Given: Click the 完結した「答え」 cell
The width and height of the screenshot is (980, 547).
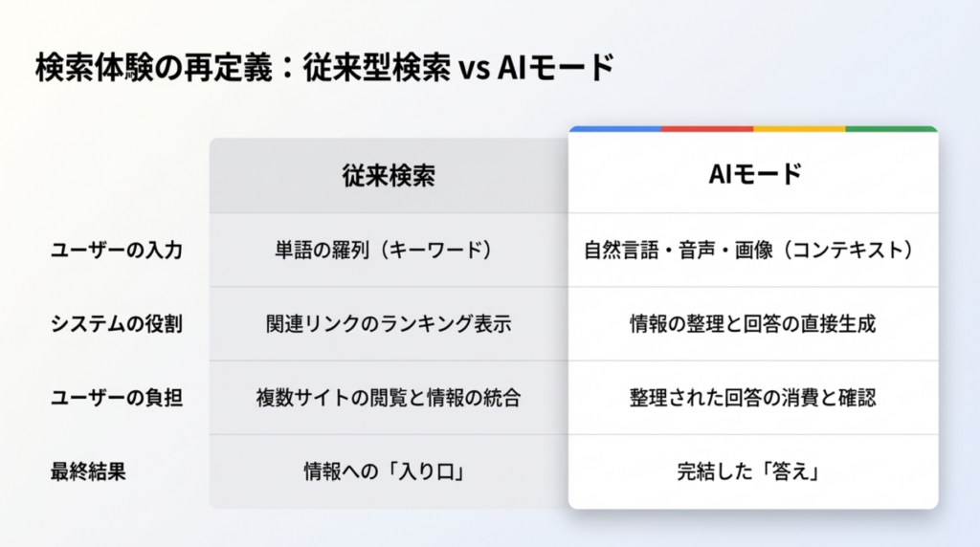Looking at the screenshot, I should (752, 471).
